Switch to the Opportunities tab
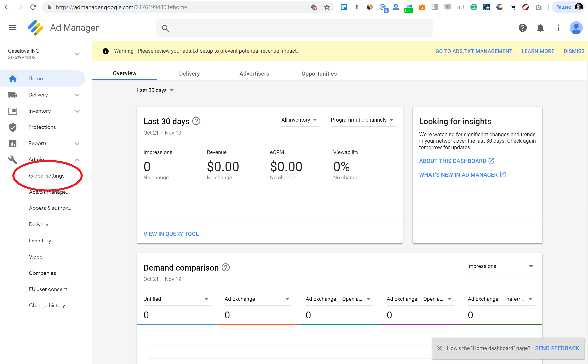588x364 pixels. pyautogui.click(x=319, y=74)
